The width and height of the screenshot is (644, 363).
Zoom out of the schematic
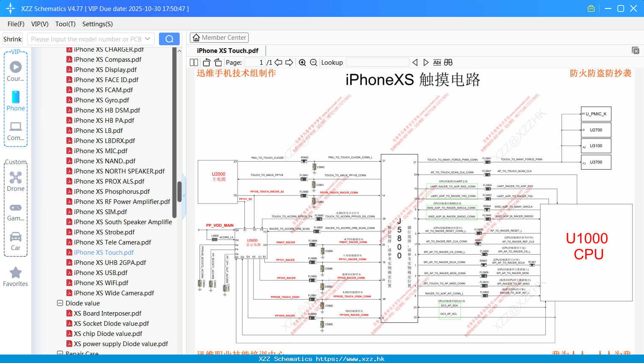point(313,62)
